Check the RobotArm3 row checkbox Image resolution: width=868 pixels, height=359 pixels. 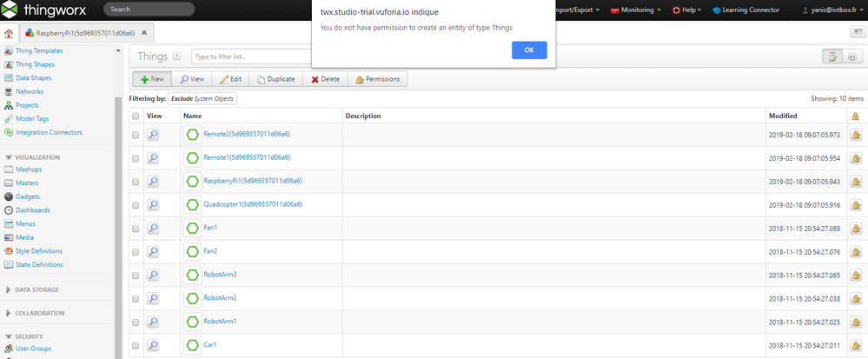point(136,276)
